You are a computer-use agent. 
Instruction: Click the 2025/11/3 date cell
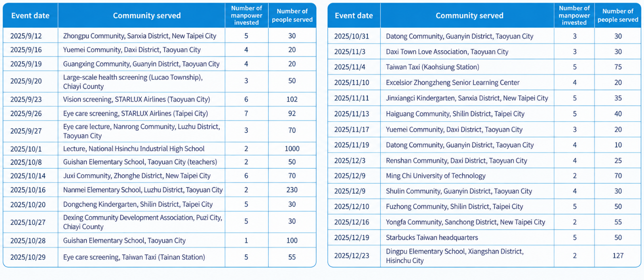coord(350,52)
